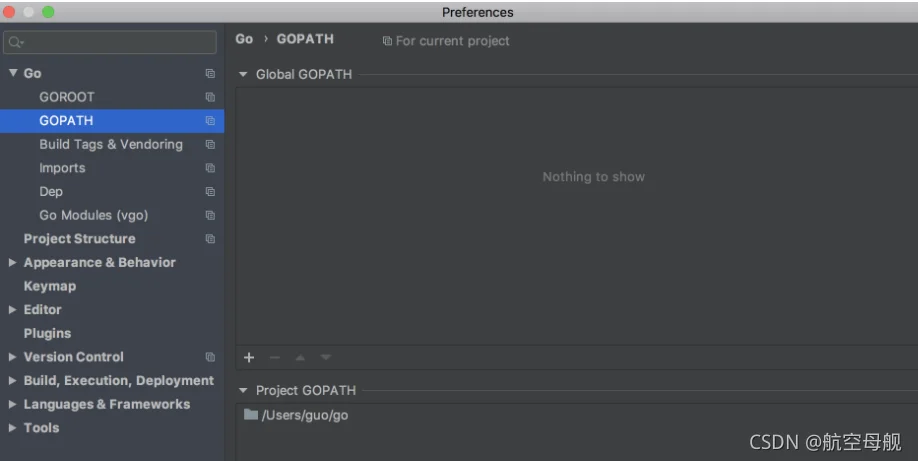Collapse the Project GOPATH section
Viewport: 918px width, 461px height.
pos(243,390)
